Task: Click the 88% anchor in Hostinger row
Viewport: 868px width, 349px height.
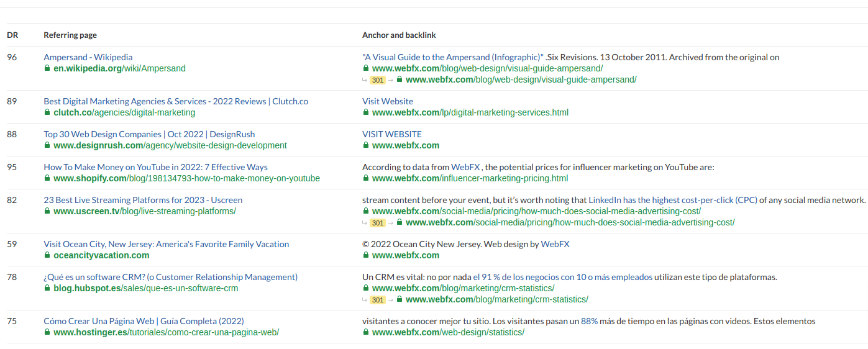Action: pos(590,321)
